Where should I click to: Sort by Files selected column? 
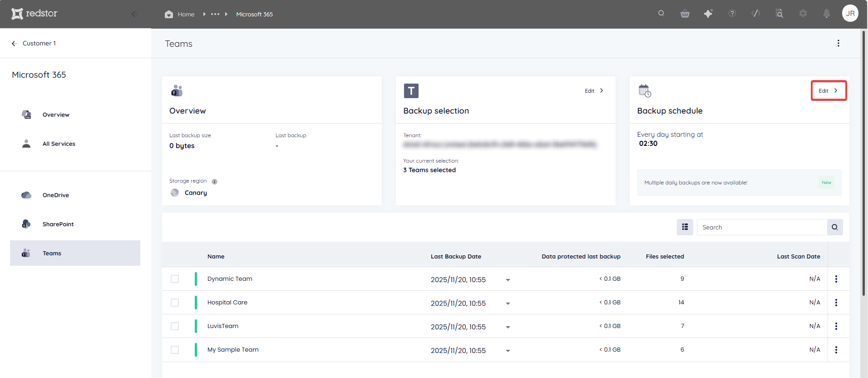pos(665,256)
